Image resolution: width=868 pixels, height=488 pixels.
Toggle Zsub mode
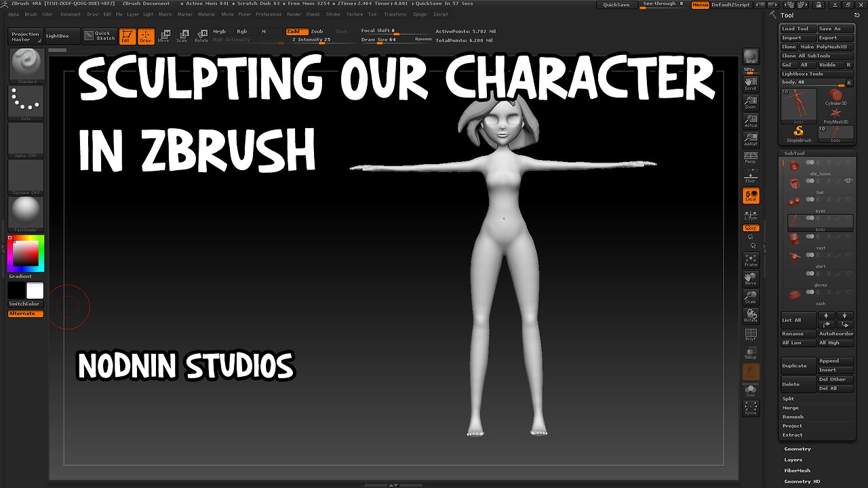pos(317,31)
